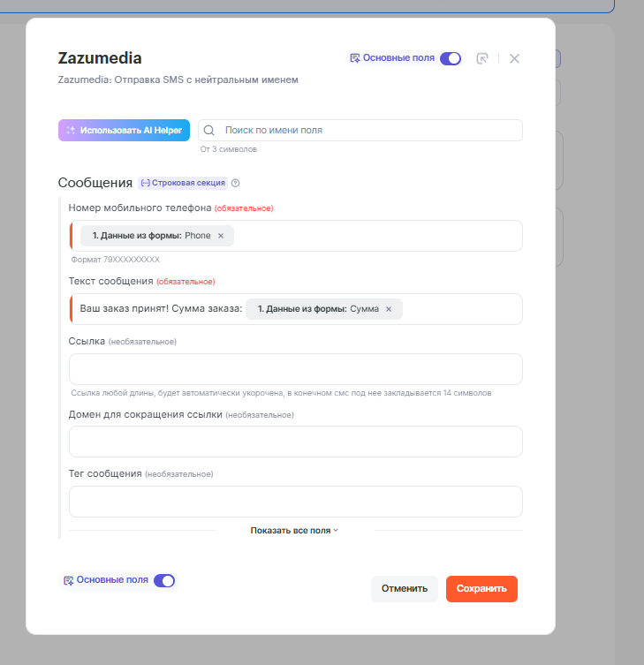Expand Показать все поля
This screenshot has width=644, height=665.
pos(295,531)
